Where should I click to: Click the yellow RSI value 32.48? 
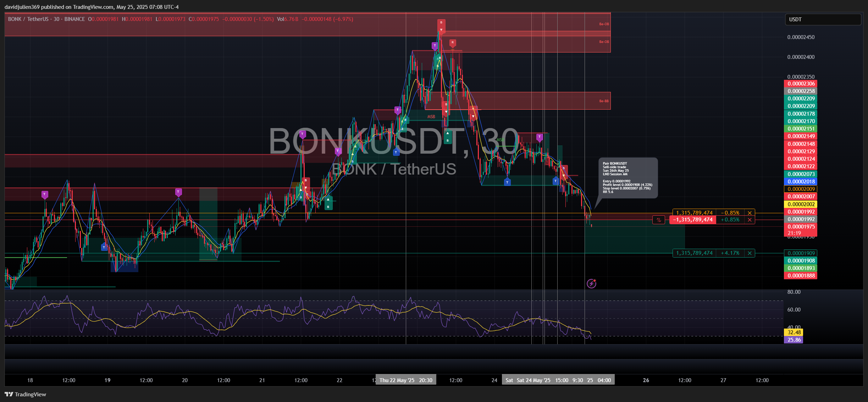point(794,332)
